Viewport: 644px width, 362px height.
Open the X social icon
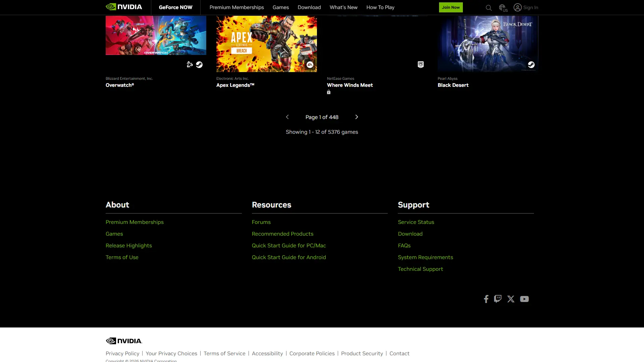[x=511, y=299]
